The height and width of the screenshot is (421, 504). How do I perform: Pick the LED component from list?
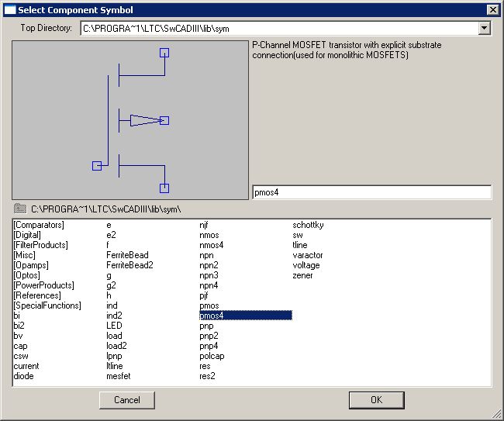pyautogui.click(x=114, y=326)
